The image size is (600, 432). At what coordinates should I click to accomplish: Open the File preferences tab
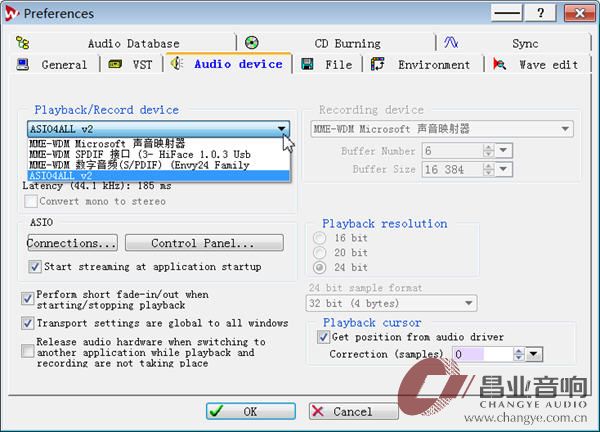coord(328,64)
